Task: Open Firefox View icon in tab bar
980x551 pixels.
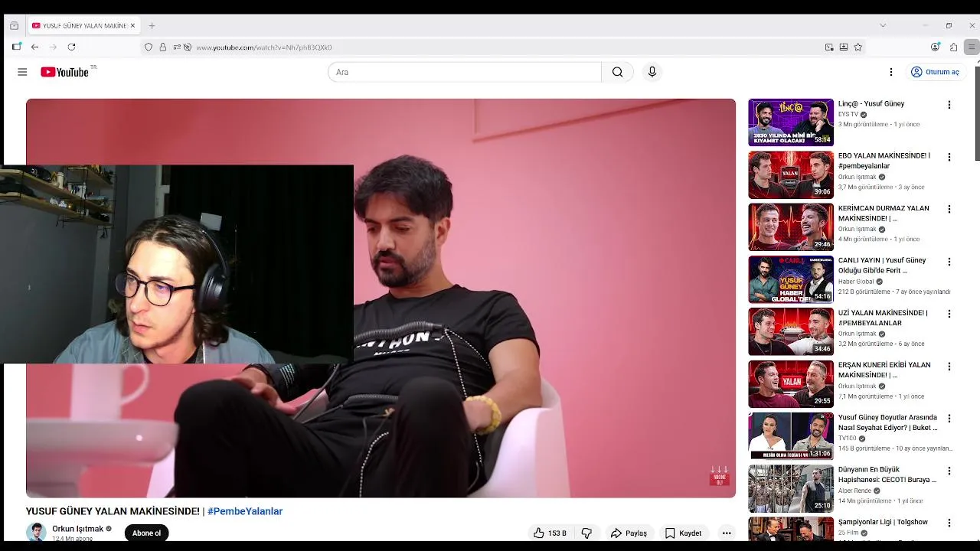Action: pyautogui.click(x=14, y=25)
